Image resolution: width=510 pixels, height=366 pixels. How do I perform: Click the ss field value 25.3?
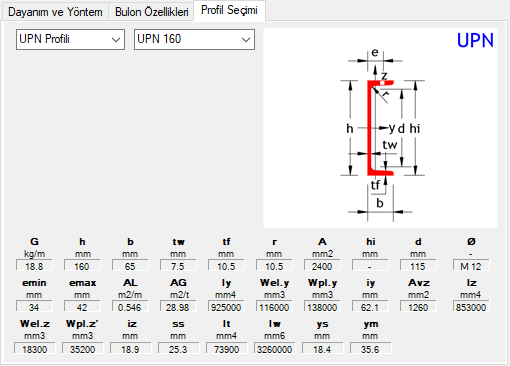(x=178, y=349)
